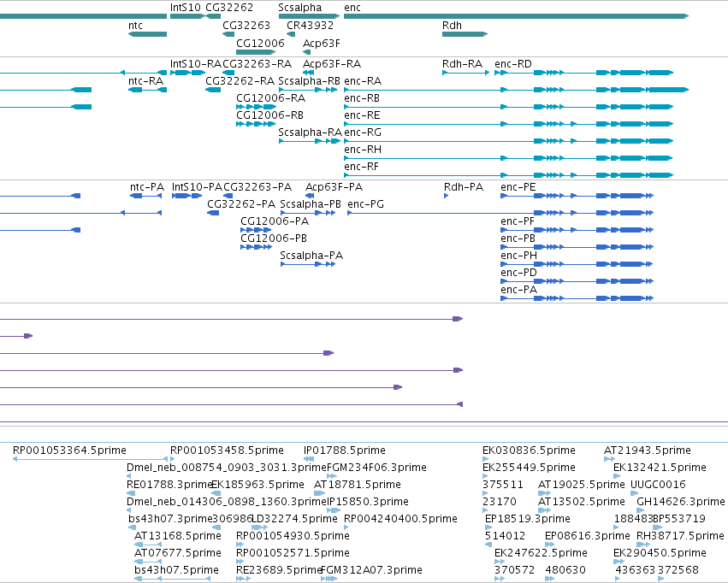Screen dimensions: 728x583
Task: Select the GH14626.3prime EST label
Action: (681, 503)
